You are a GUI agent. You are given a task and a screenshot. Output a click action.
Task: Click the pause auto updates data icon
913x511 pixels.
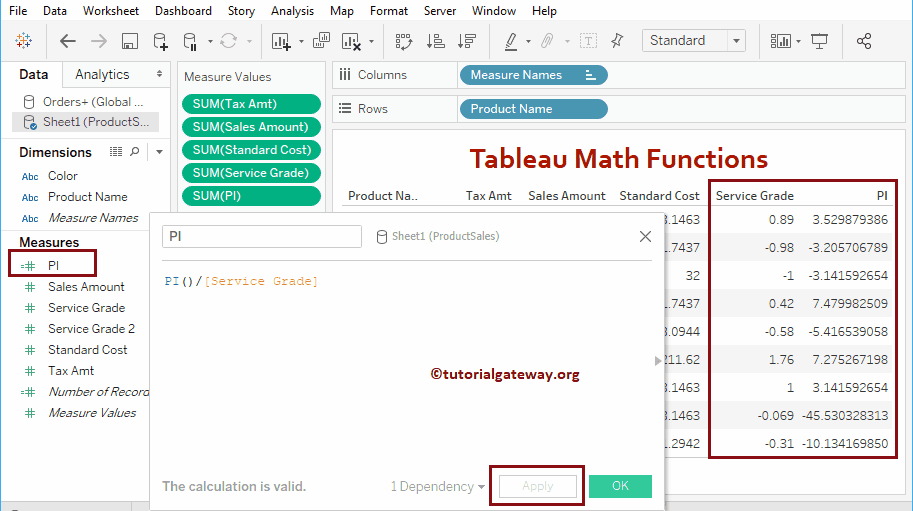(190, 41)
